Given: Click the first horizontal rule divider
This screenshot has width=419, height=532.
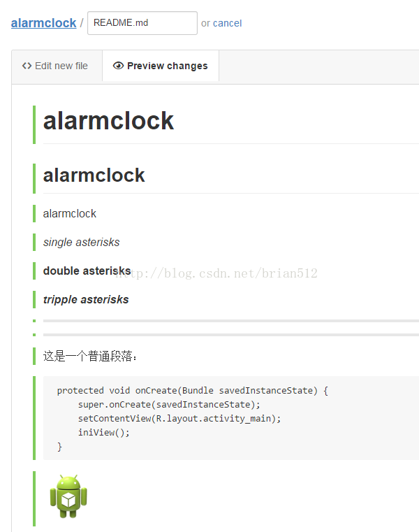Looking at the screenshot, I should tap(231, 321).
